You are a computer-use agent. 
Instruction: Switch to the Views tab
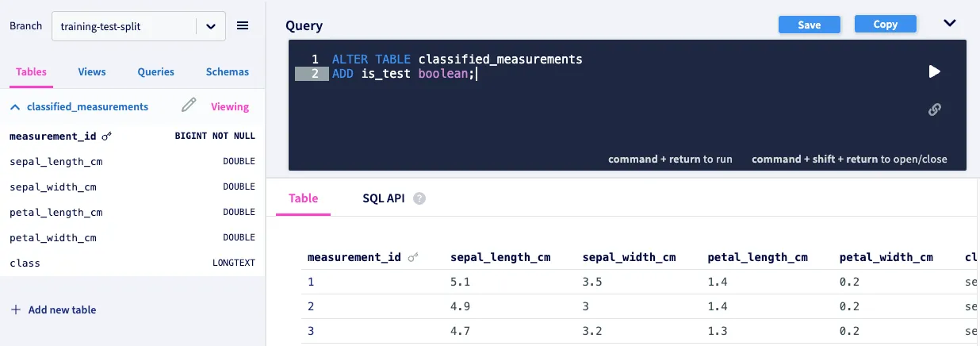point(92,71)
